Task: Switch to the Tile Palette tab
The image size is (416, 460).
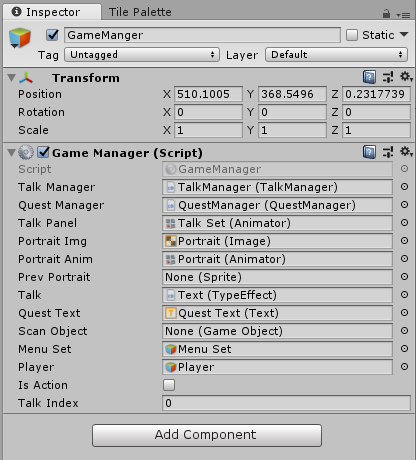Action: (140, 12)
